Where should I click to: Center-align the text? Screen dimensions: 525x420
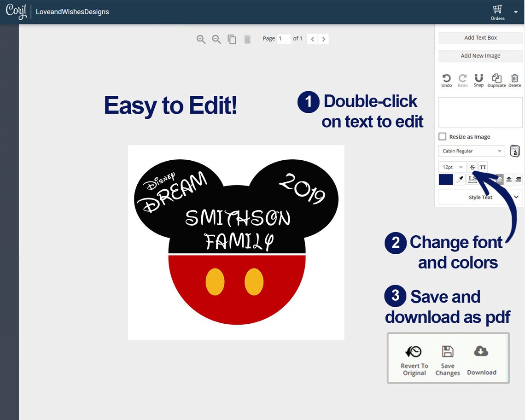pos(509,180)
